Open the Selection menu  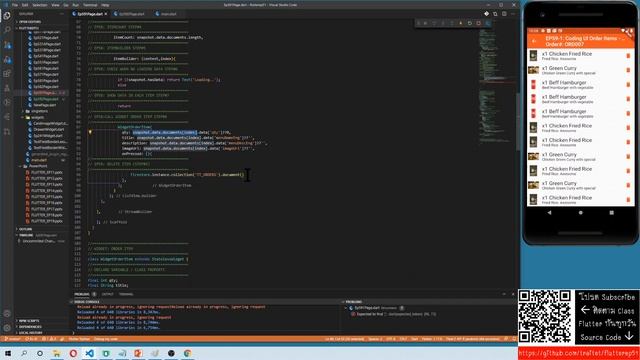coord(40,5)
